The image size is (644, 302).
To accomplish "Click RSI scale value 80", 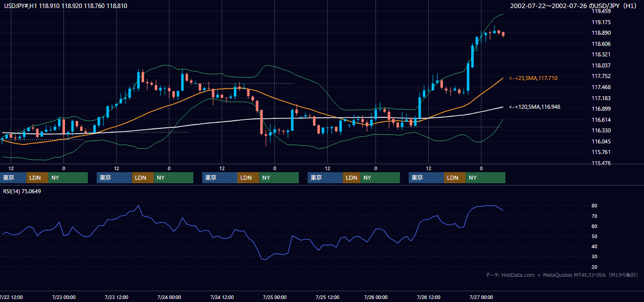I will click(595, 206).
